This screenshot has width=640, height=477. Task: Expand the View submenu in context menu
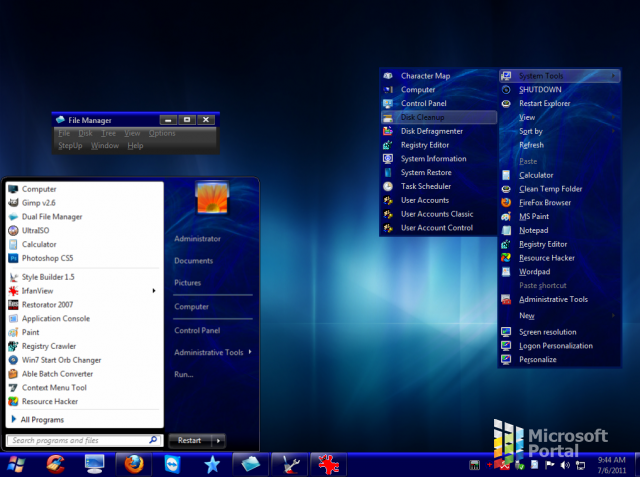pos(560,118)
